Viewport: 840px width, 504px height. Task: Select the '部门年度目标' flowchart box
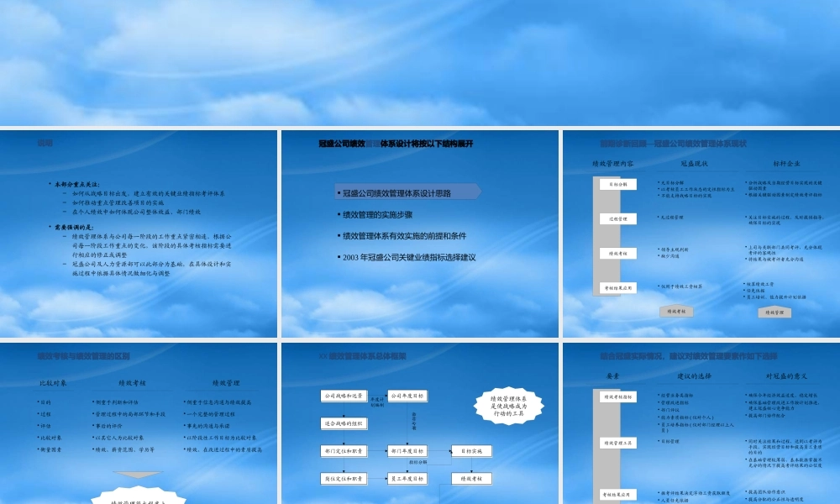pyautogui.click(x=407, y=451)
